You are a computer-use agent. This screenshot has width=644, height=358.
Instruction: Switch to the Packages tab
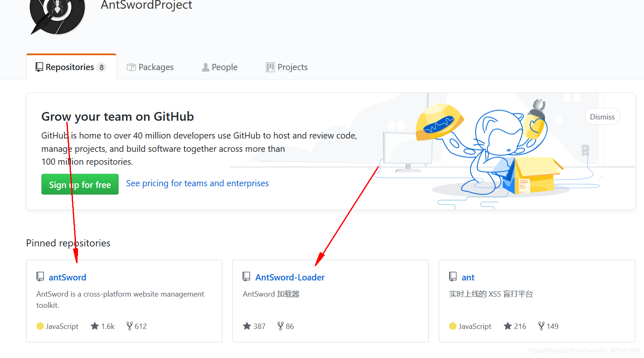click(x=150, y=67)
